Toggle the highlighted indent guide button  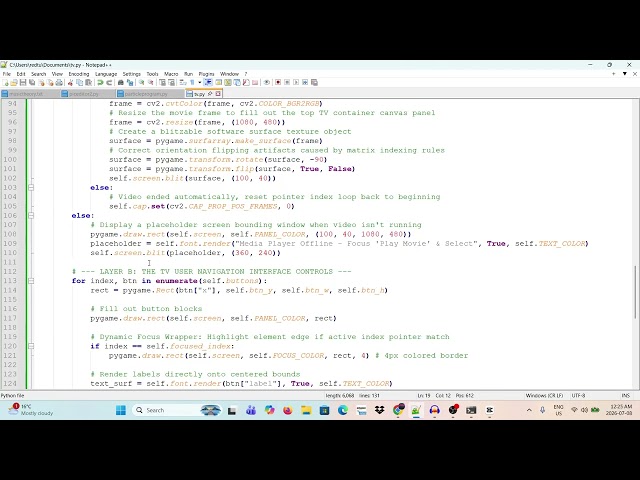208,82
